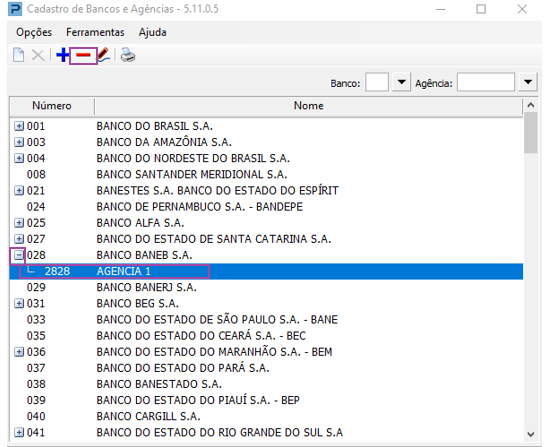545x447 pixels.
Task: Expand bank 025 Banco Alfa
Action: click(19, 223)
